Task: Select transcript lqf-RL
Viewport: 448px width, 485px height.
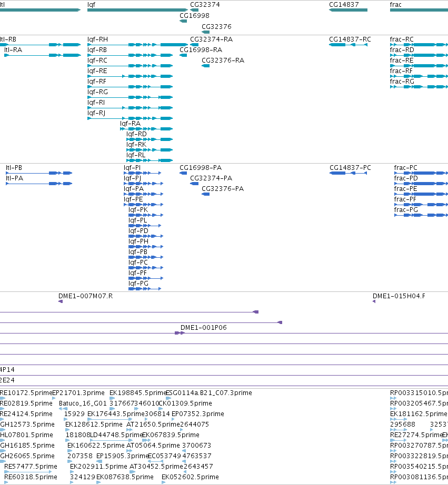Action: [x=136, y=155]
